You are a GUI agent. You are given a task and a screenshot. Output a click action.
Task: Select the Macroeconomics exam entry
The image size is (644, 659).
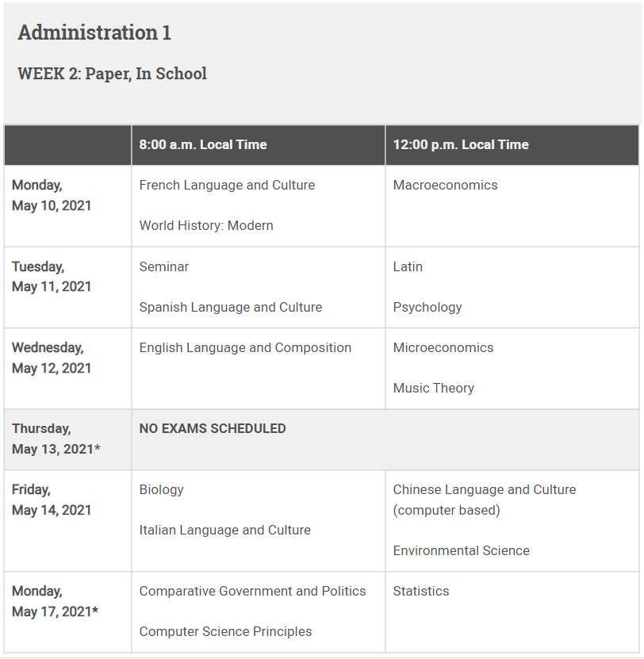click(x=445, y=185)
